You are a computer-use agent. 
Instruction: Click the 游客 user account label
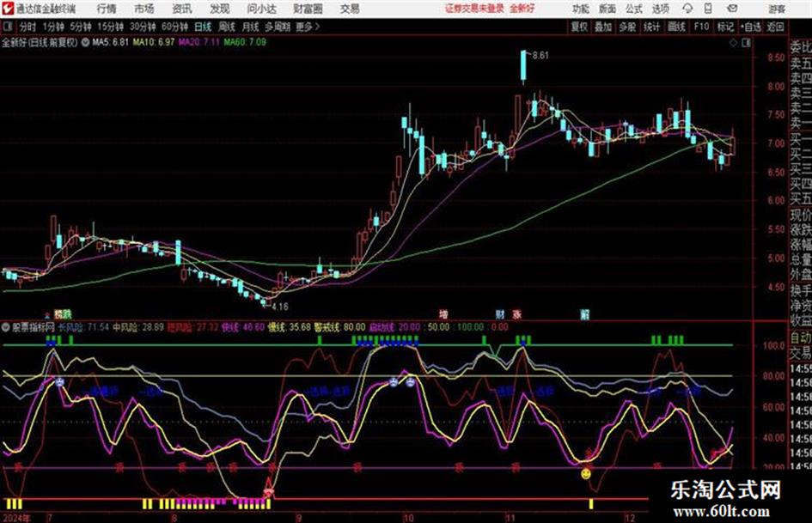click(x=777, y=9)
